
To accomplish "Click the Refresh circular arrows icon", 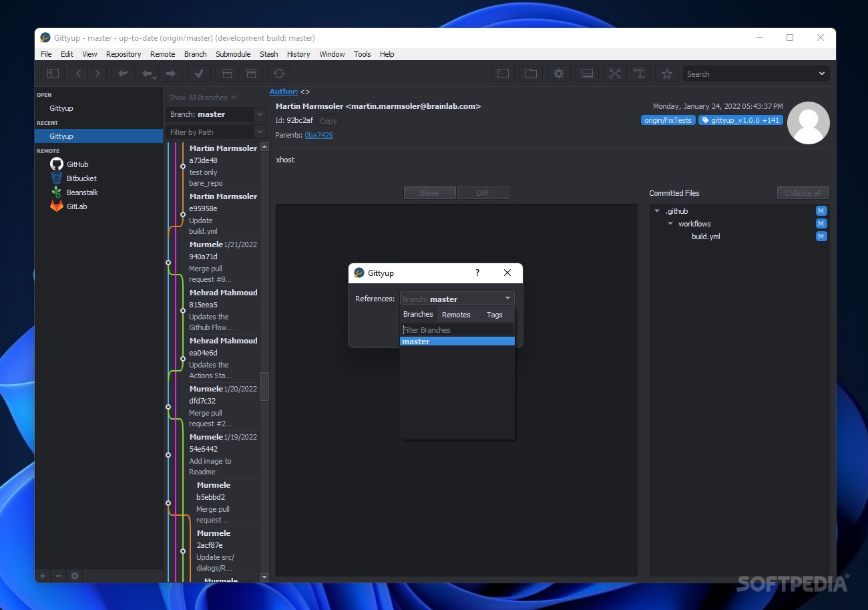I will (x=279, y=73).
